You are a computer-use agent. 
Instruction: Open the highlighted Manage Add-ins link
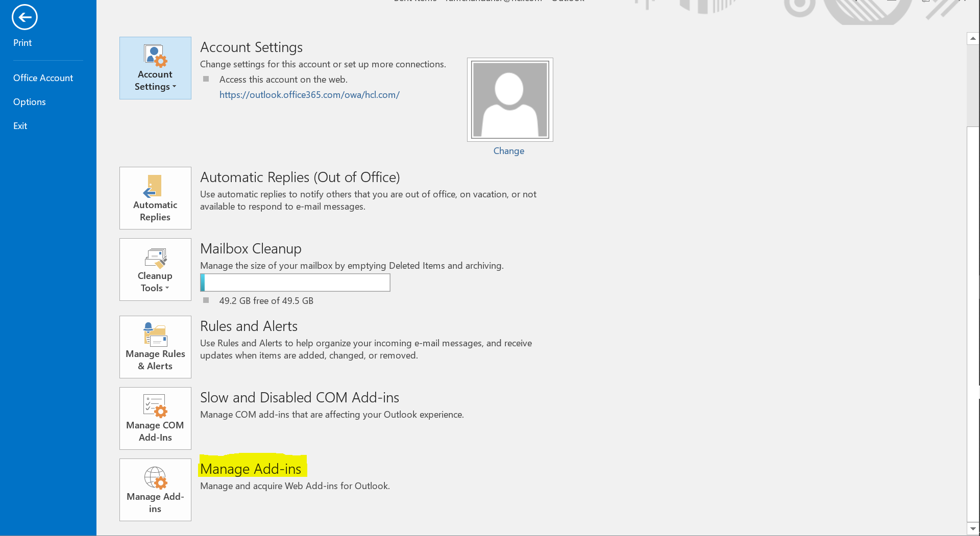[251, 468]
